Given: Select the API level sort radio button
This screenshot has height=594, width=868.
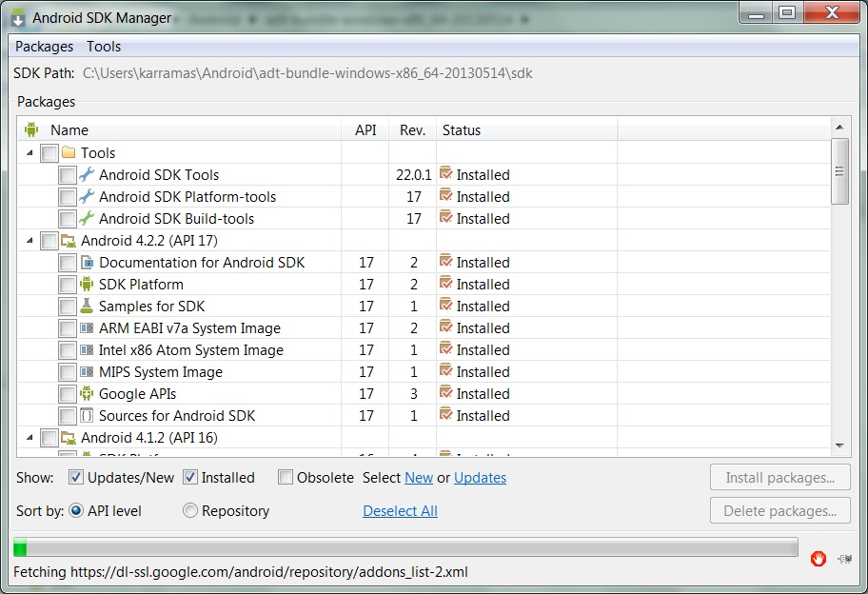Looking at the screenshot, I should click(76, 510).
